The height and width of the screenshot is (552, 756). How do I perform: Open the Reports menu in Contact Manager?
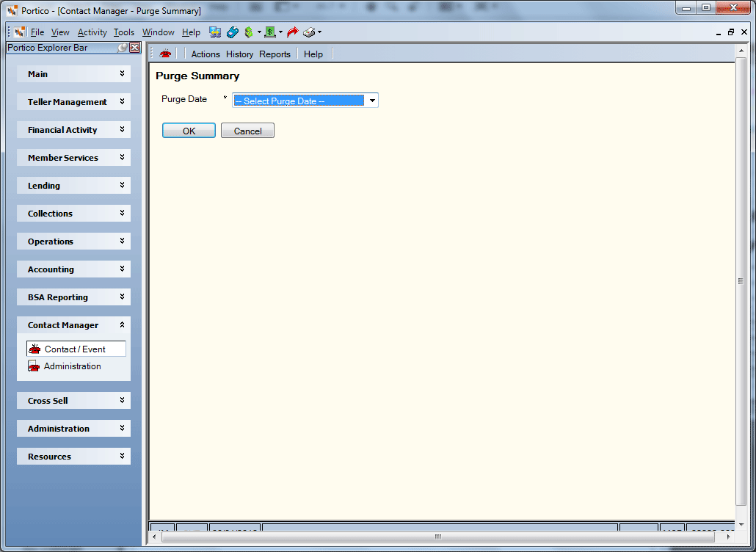pos(275,54)
